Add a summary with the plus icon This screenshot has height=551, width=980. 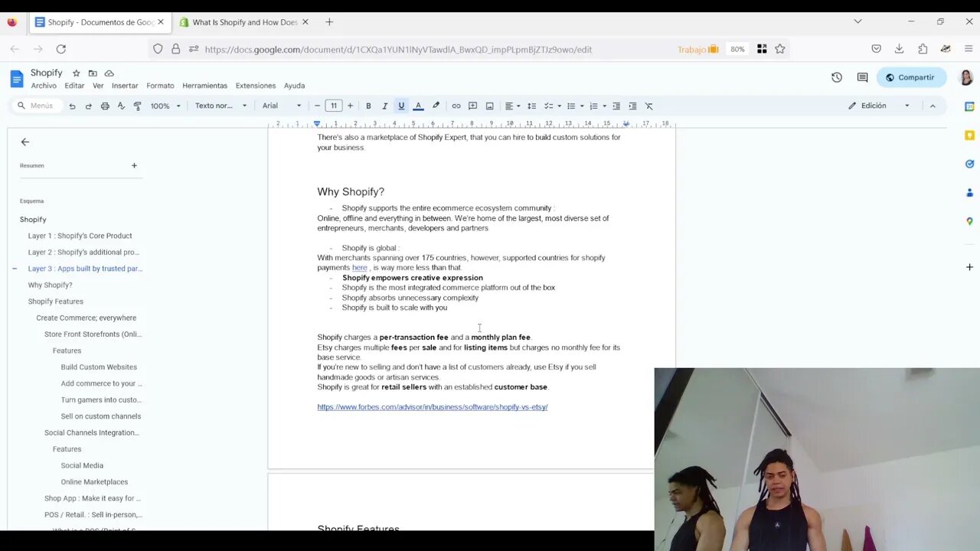tap(134, 165)
